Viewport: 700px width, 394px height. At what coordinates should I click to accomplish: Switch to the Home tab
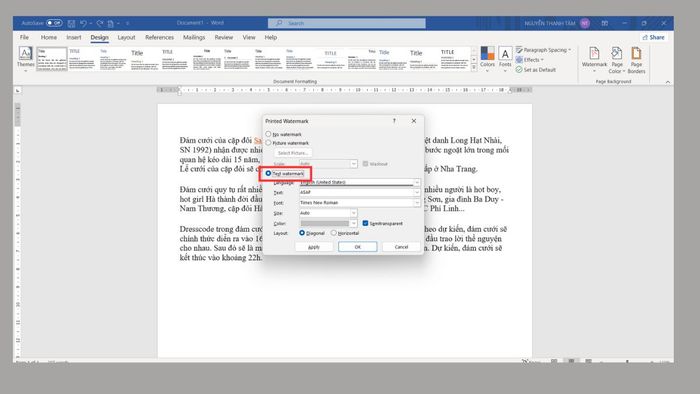[49, 37]
